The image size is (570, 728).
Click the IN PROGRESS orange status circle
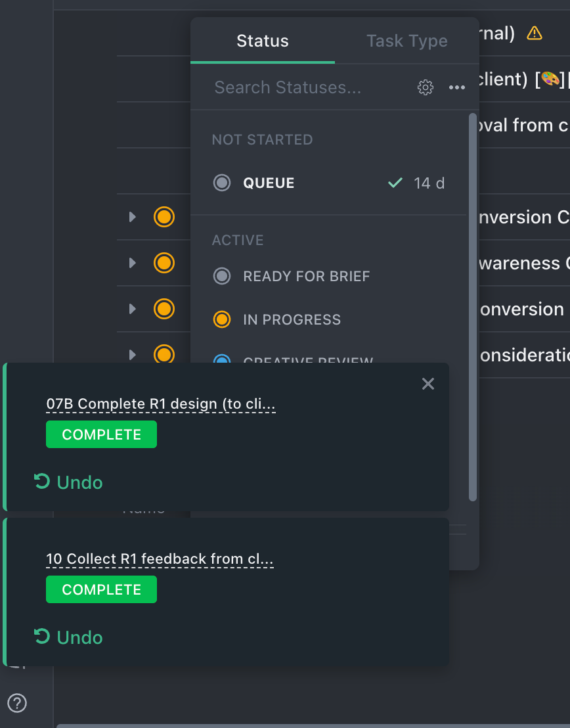click(x=222, y=319)
